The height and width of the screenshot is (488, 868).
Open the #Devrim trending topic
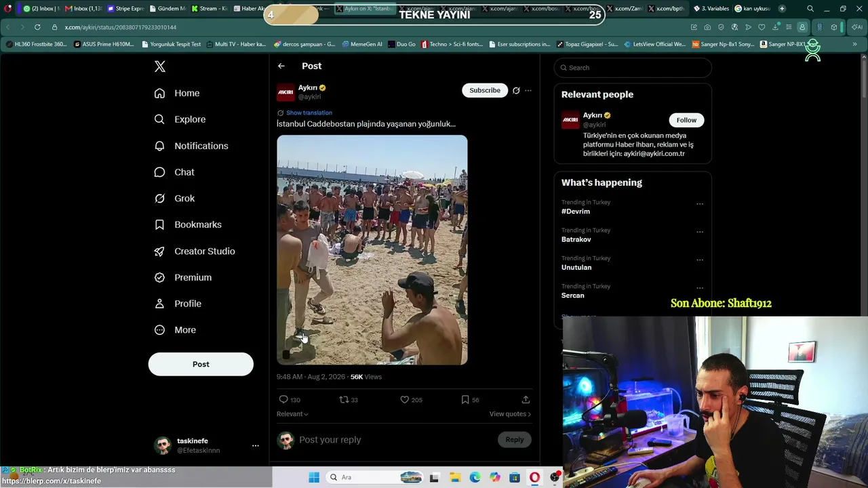[x=576, y=211]
